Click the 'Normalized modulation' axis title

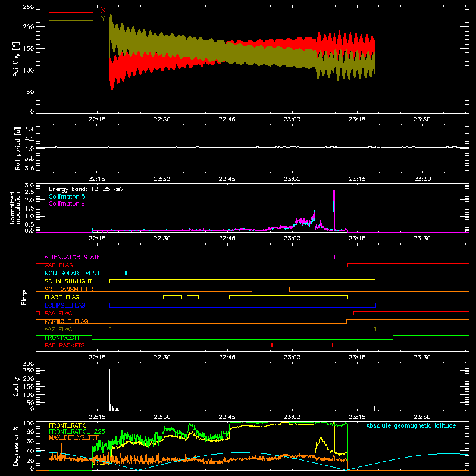click(15, 208)
